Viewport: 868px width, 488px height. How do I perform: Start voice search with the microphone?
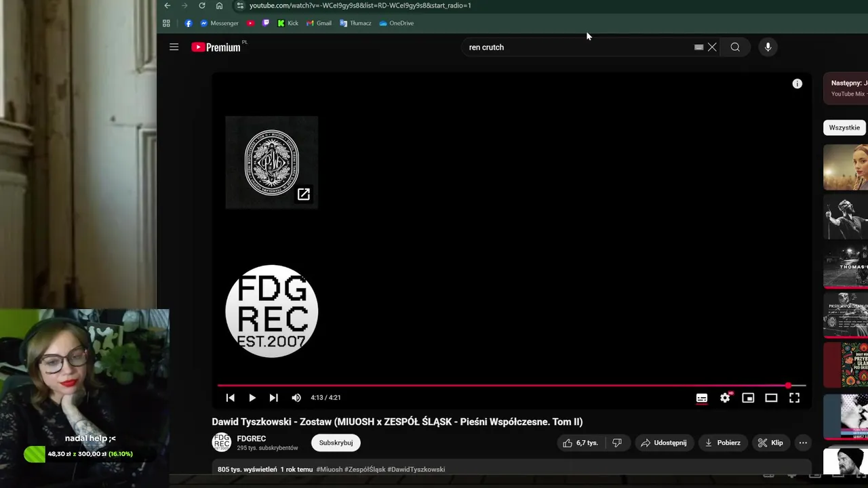(768, 47)
